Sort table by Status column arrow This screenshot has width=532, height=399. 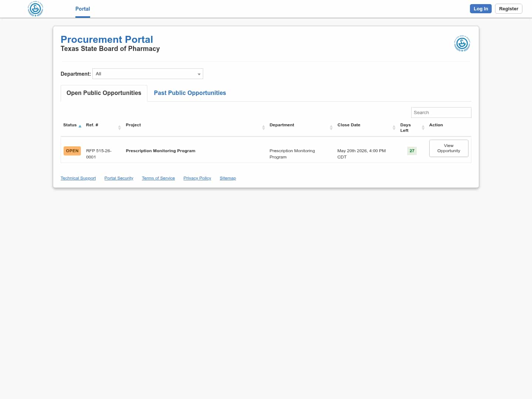(x=80, y=126)
